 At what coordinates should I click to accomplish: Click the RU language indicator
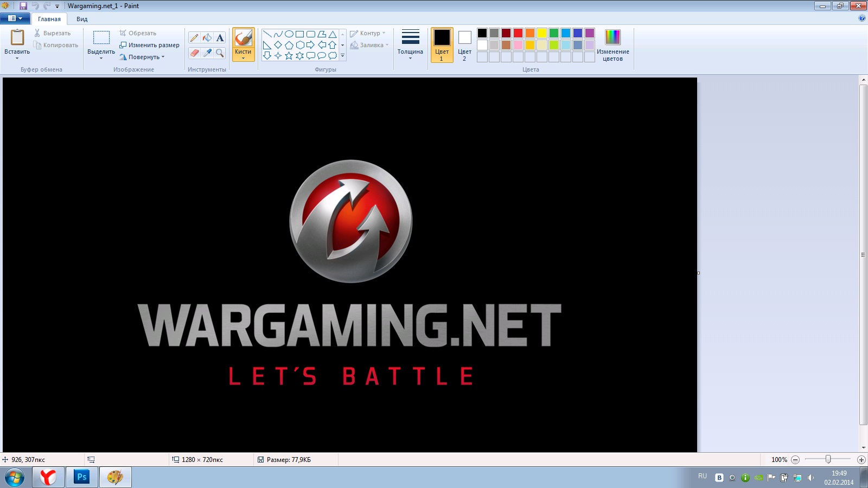(x=703, y=476)
